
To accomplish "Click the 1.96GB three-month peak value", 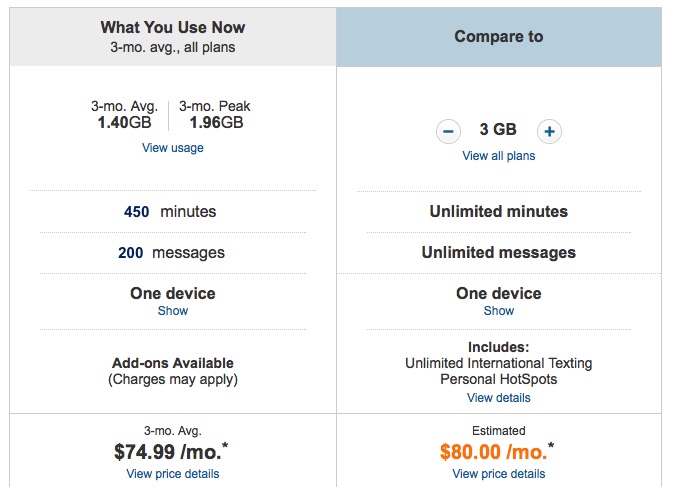I will click(216, 123).
